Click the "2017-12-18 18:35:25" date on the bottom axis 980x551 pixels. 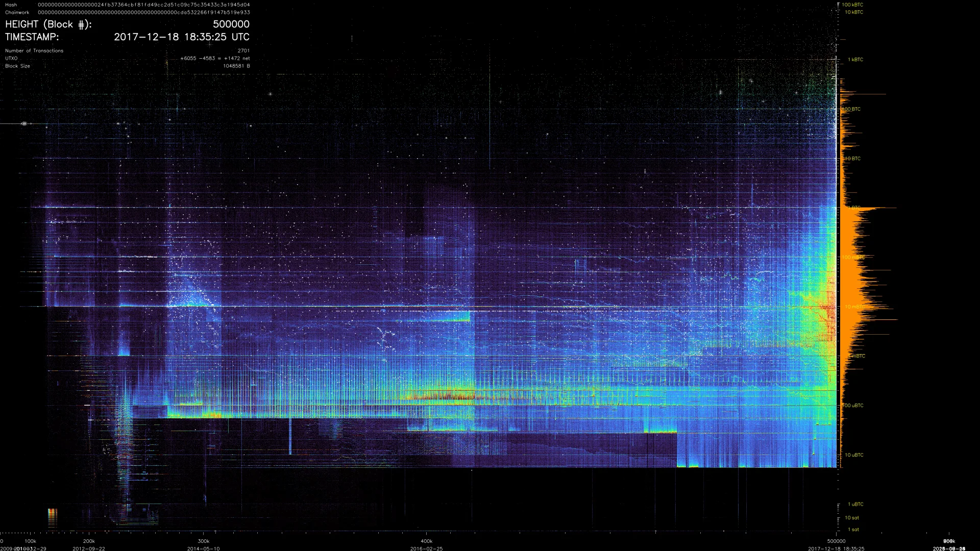[x=836, y=548]
